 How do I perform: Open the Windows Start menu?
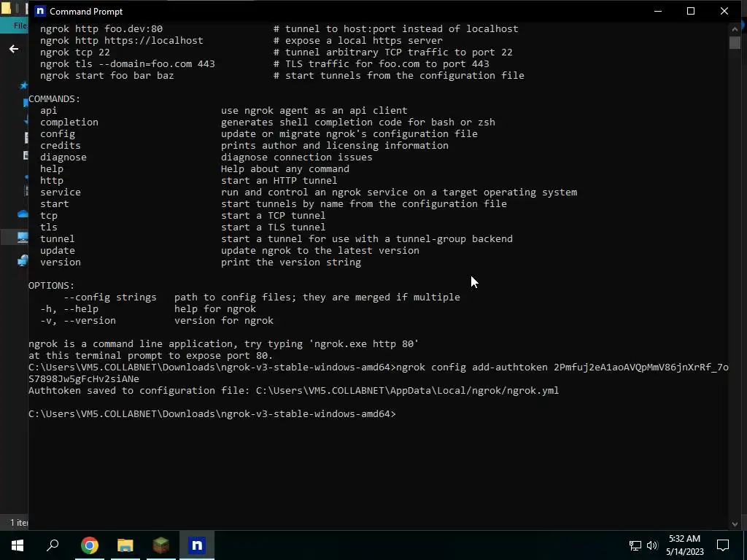tap(18, 545)
